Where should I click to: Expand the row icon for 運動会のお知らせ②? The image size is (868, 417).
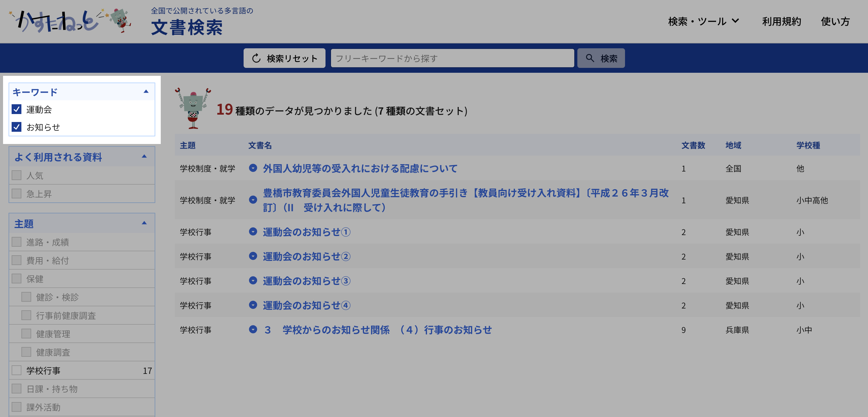(x=253, y=256)
